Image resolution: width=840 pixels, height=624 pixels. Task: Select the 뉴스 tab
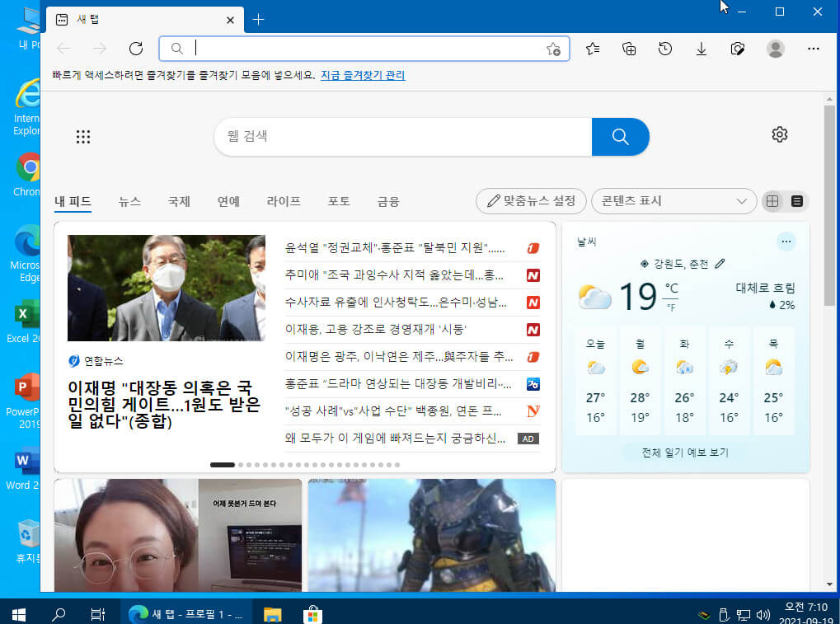(129, 202)
